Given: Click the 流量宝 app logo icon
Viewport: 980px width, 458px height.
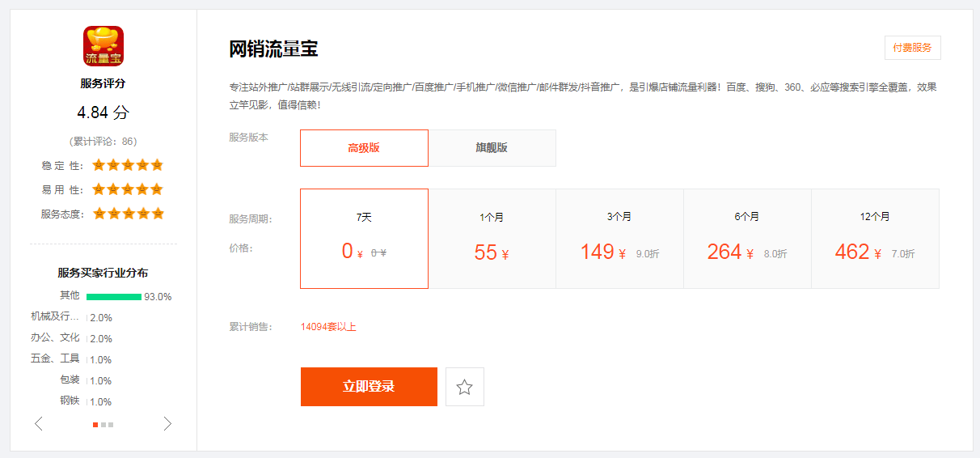Looking at the screenshot, I should coord(103,46).
